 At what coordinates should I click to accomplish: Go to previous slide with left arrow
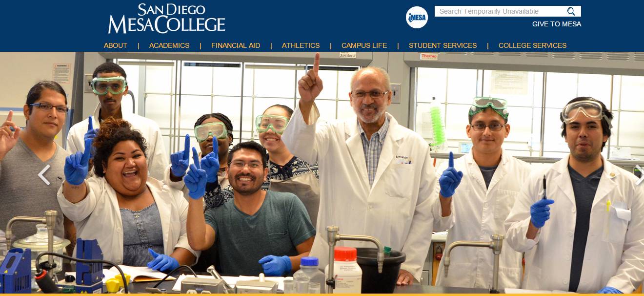[x=44, y=175]
